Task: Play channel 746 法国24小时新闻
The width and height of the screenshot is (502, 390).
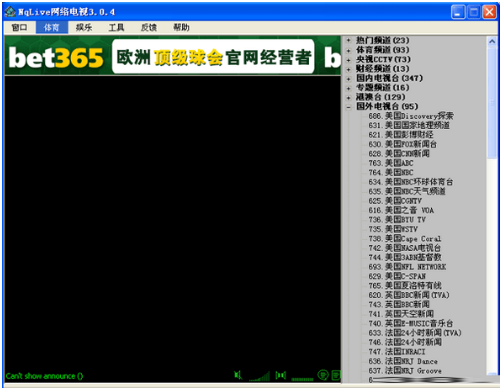Action: click(x=405, y=342)
